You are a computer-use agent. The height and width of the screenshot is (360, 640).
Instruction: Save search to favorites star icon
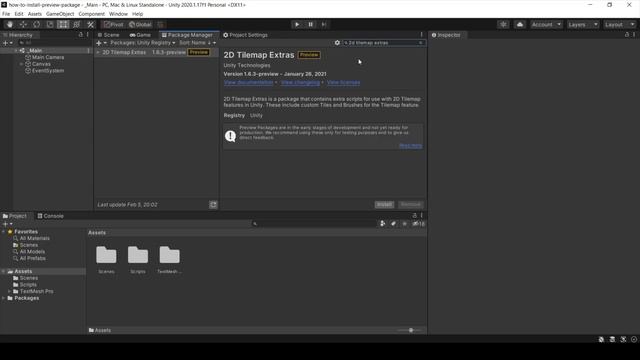pyautogui.click(x=404, y=224)
